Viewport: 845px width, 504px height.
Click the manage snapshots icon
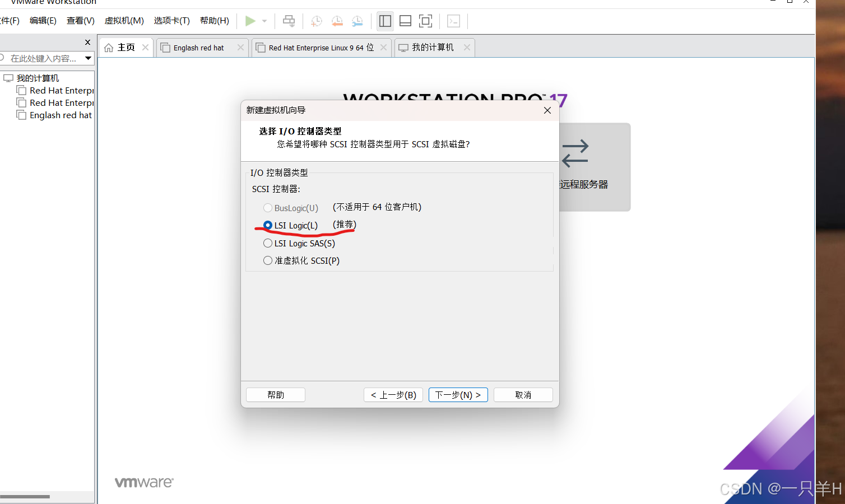(x=357, y=21)
